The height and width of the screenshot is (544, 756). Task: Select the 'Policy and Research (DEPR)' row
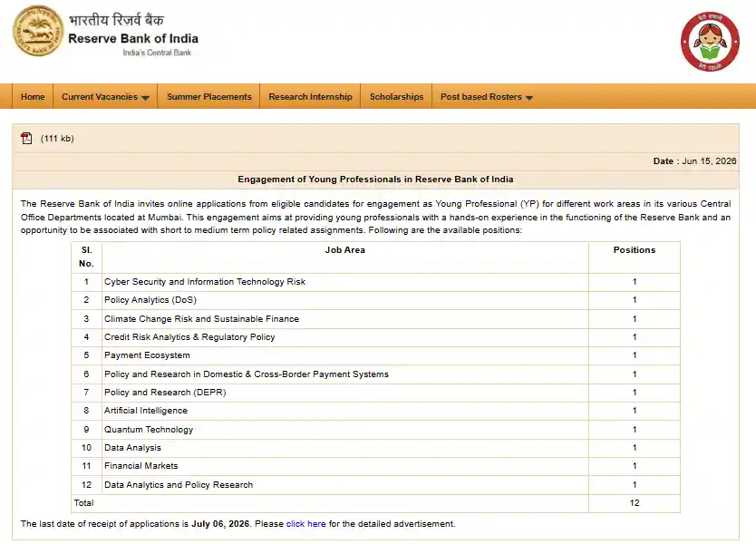tap(375, 393)
